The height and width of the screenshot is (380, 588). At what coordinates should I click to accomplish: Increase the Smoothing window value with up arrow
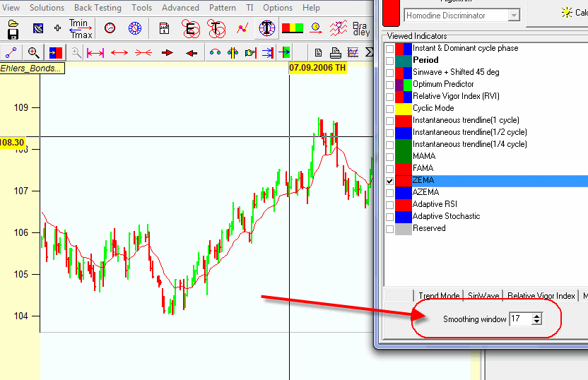pyautogui.click(x=536, y=316)
